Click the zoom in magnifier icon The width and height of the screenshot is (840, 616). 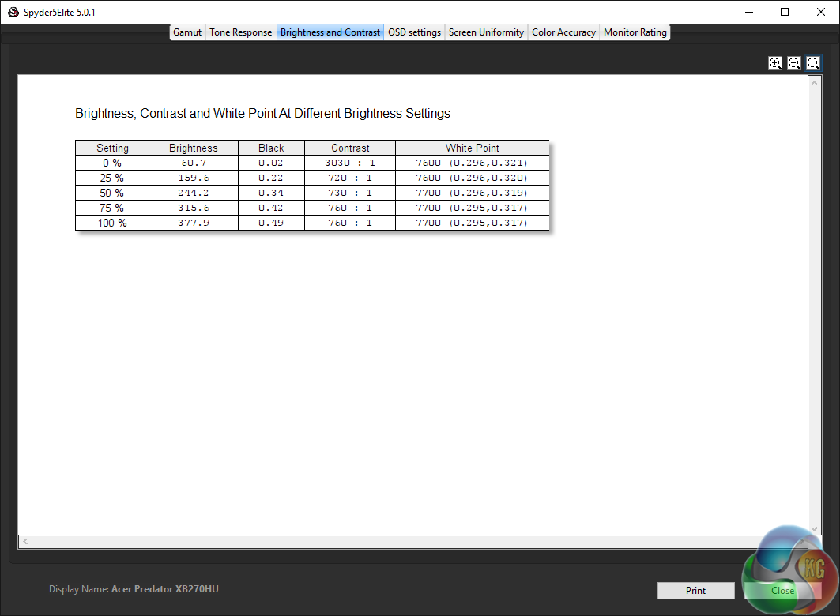pyautogui.click(x=774, y=63)
